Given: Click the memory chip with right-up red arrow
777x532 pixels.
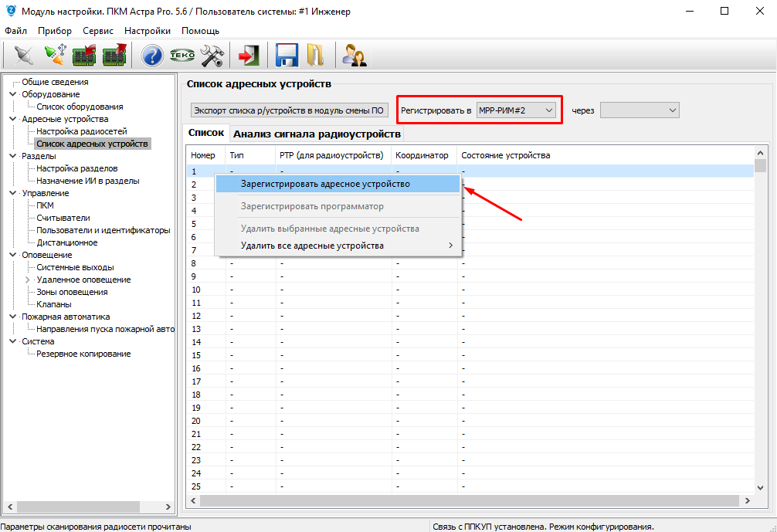Looking at the screenshot, I should [114, 56].
